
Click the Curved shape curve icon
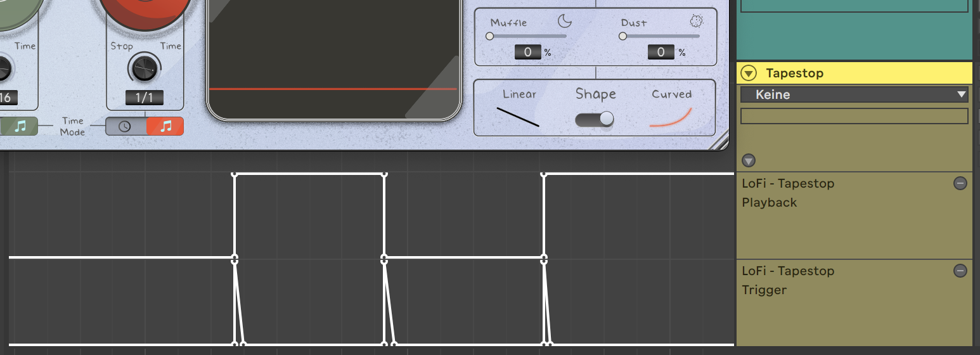[x=671, y=117]
